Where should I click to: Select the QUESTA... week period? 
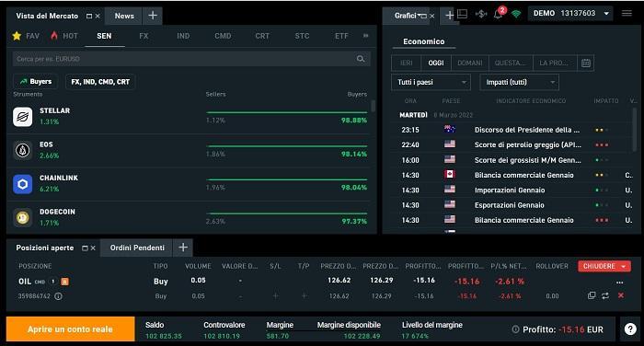[x=511, y=63]
